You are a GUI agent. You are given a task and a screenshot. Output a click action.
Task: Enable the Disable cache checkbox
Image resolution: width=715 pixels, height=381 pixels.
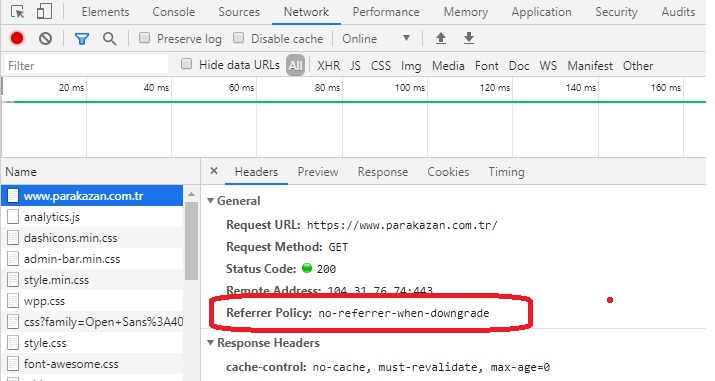click(x=238, y=38)
